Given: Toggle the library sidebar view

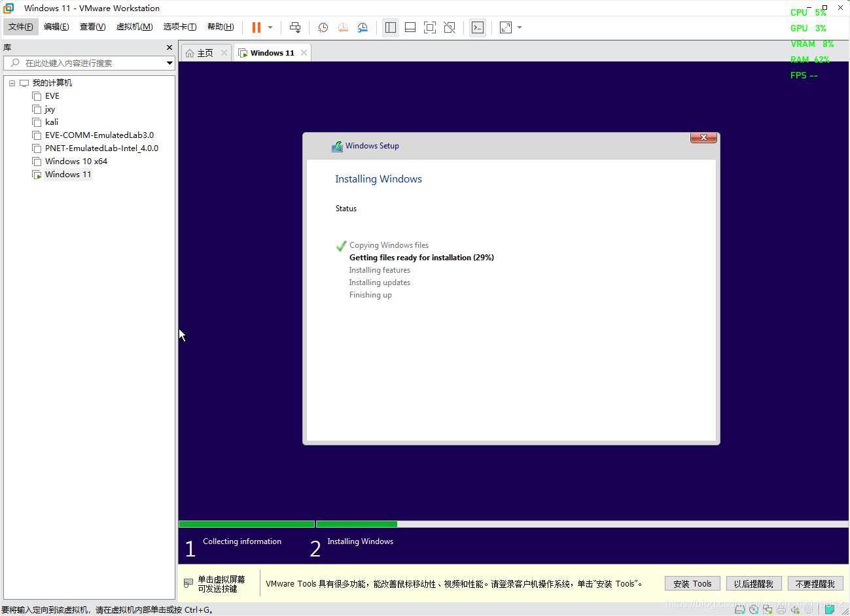Looking at the screenshot, I should (x=391, y=27).
